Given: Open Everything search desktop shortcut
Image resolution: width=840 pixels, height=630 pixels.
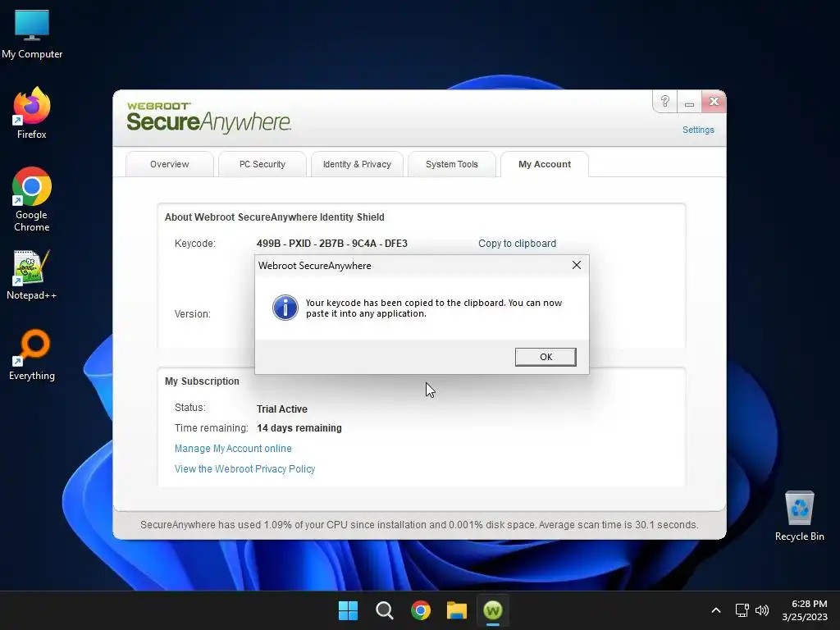Looking at the screenshot, I should point(32,355).
